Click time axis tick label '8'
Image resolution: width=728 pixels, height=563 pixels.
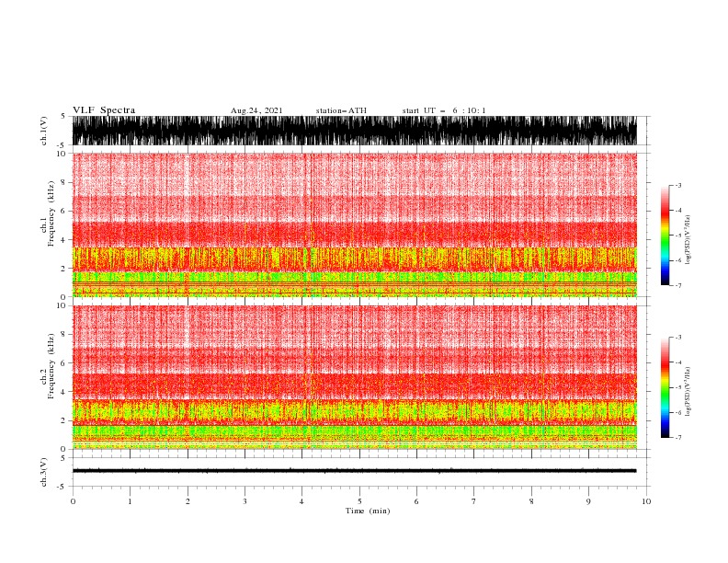pos(531,501)
